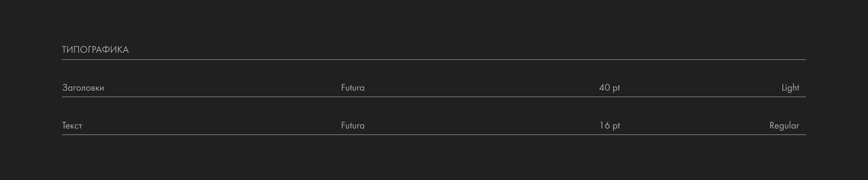
Task: Click the letter З starting Заголовки
Action: [x=65, y=88]
